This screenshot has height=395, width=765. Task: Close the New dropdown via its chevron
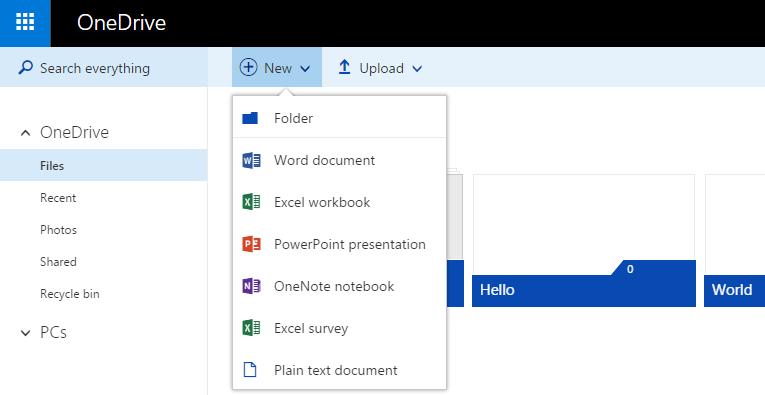(305, 69)
